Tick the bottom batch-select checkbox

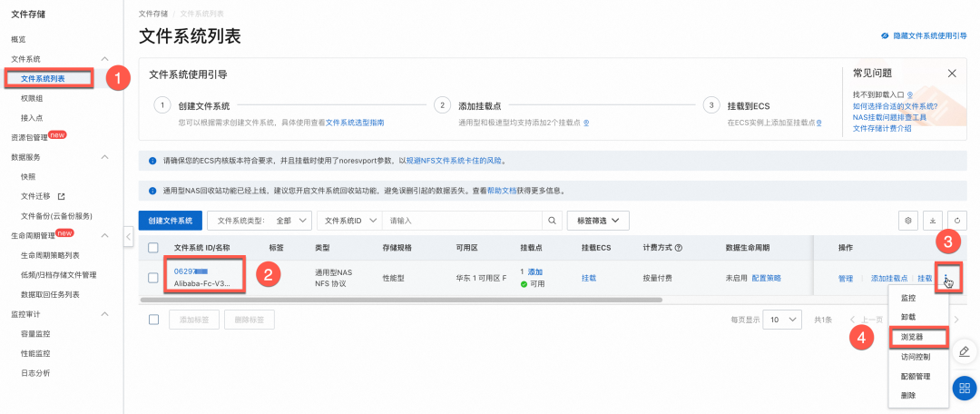pyautogui.click(x=153, y=320)
